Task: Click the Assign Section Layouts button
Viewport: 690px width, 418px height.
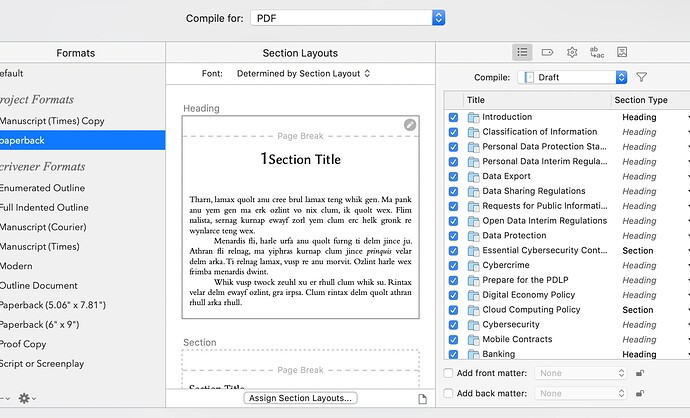Action: [300, 398]
